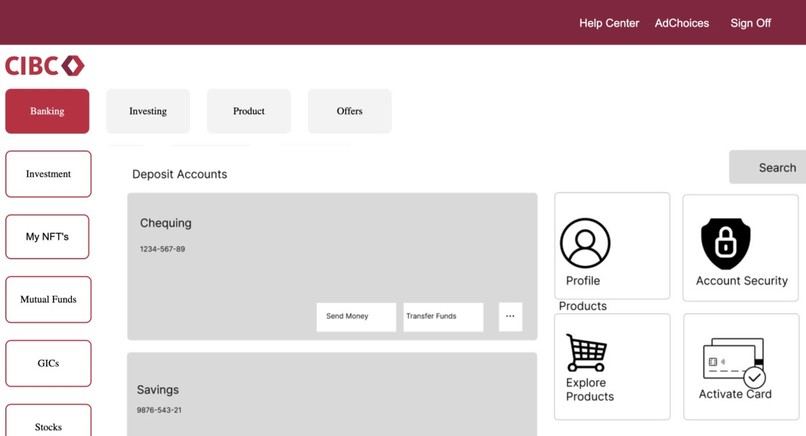Click account number 1234-567-89
The width and height of the screenshot is (806, 436).
pos(162,249)
